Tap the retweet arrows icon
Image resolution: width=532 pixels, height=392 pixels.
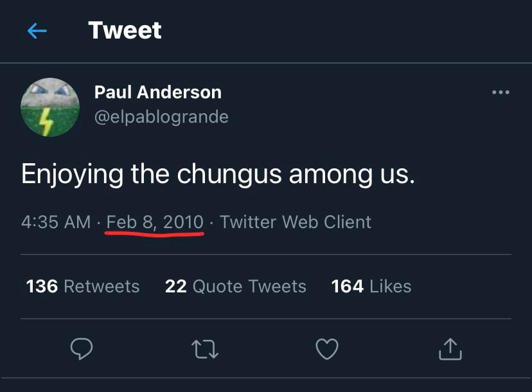point(205,349)
